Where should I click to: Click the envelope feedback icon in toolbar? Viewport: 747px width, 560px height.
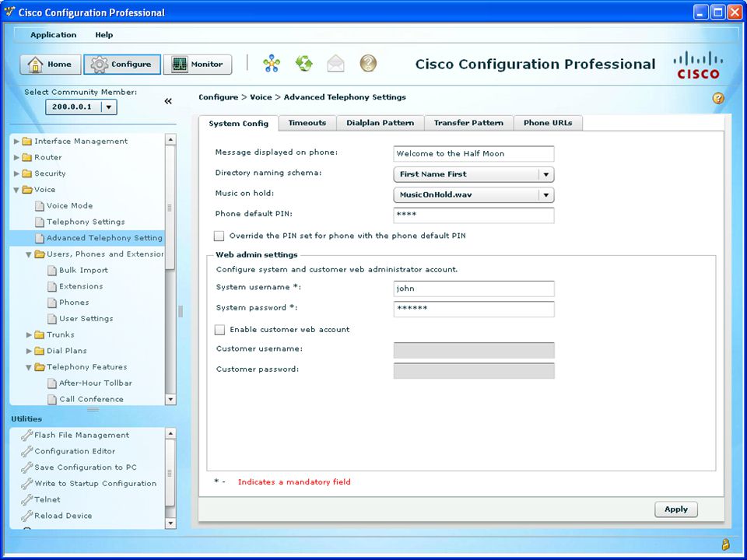click(336, 63)
